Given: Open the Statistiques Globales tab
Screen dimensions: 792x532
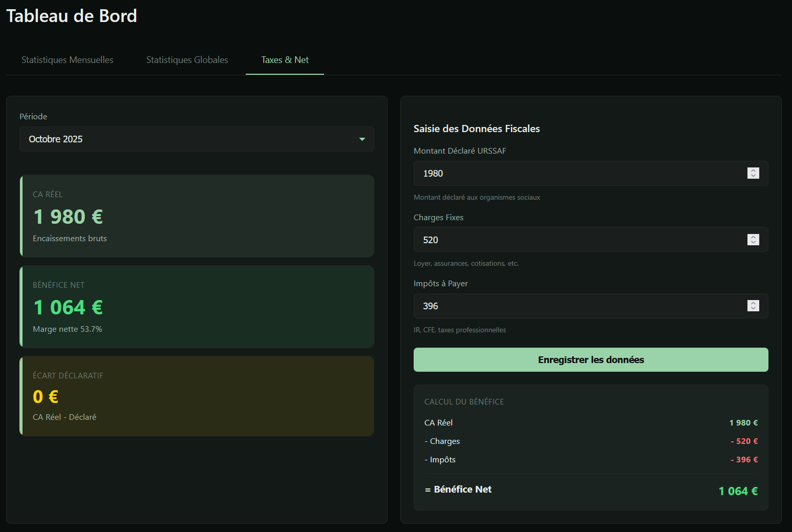Looking at the screenshot, I should pyautogui.click(x=187, y=60).
